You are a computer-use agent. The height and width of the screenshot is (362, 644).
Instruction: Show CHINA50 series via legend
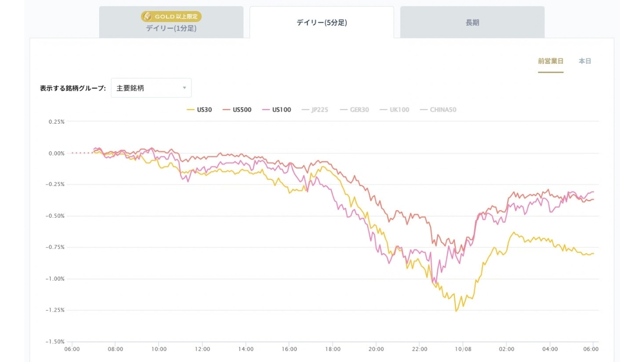pyautogui.click(x=438, y=110)
